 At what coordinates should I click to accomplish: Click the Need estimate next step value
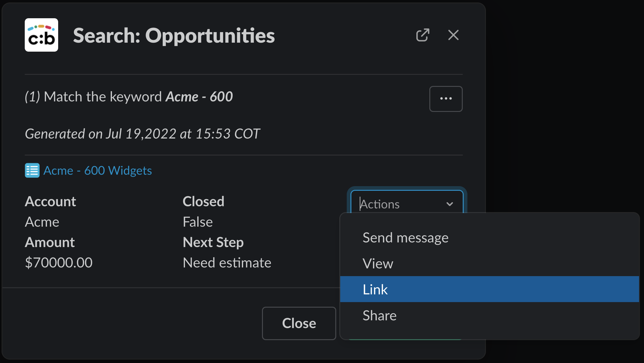click(227, 263)
